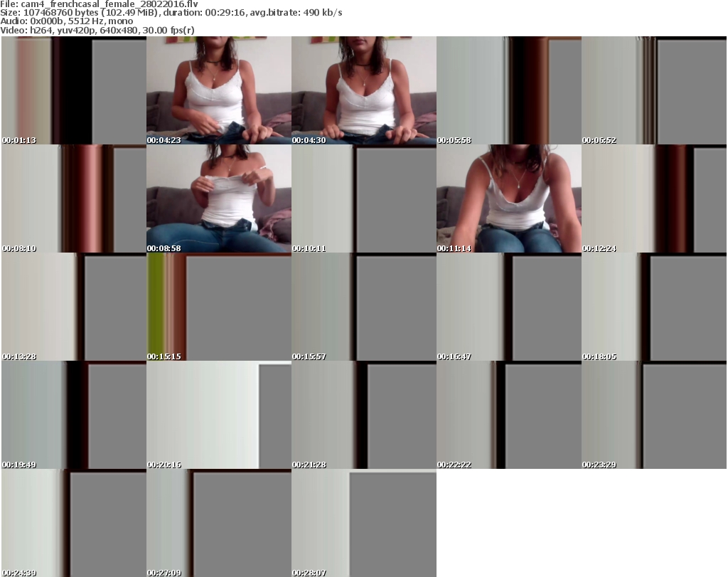Select the frame timestamped 00:10:11
The width and height of the screenshot is (728, 577).
(x=364, y=198)
